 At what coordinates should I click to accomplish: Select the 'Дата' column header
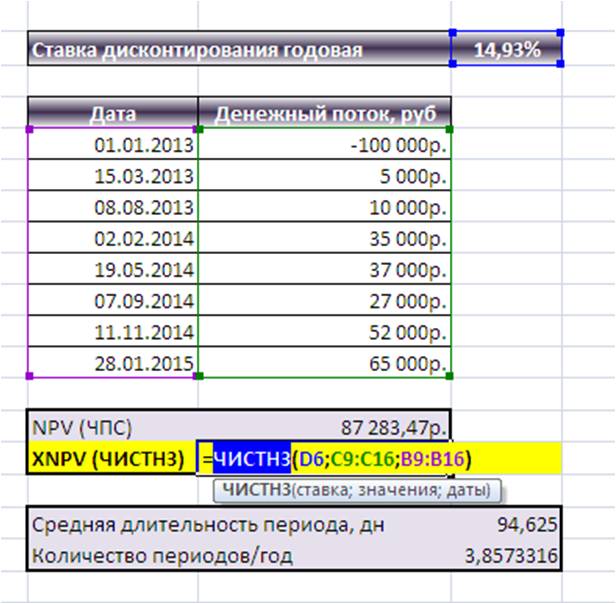click(113, 112)
